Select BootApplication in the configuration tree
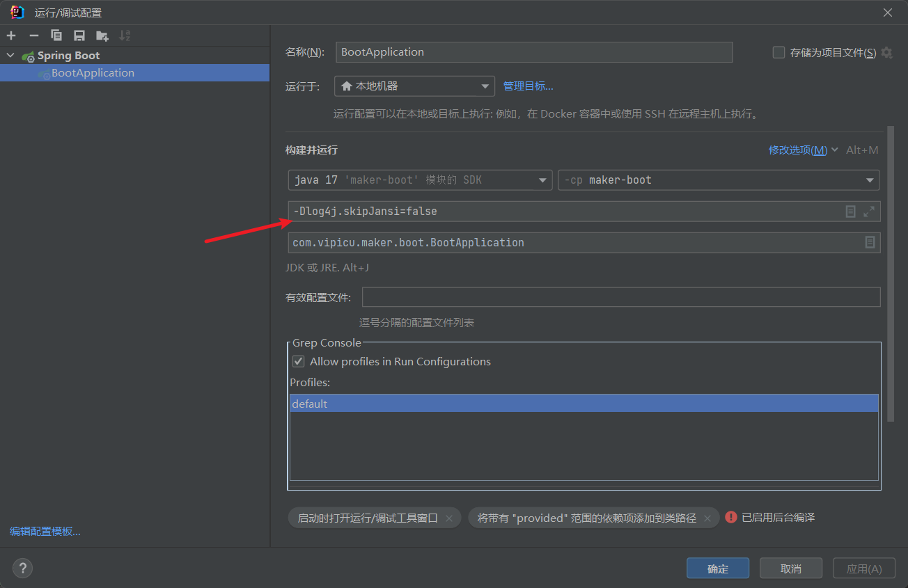This screenshot has width=908, height=588. point(93,73)
